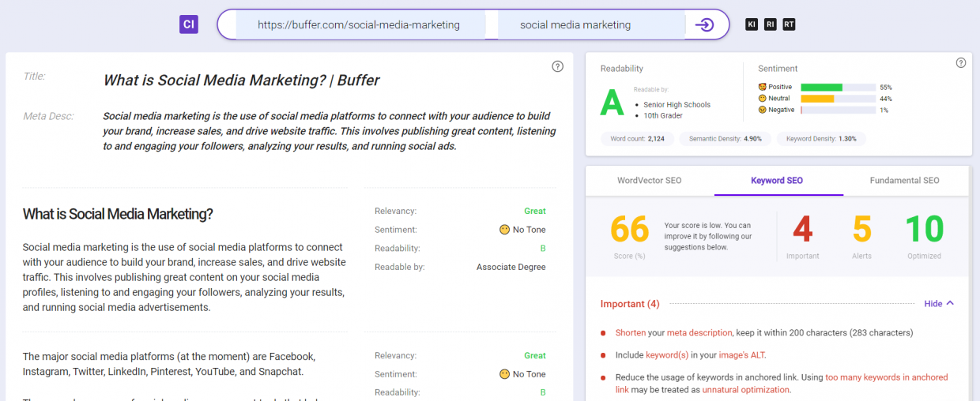
Task: Click the 55% Positive percentage
Action: [886, 87]
